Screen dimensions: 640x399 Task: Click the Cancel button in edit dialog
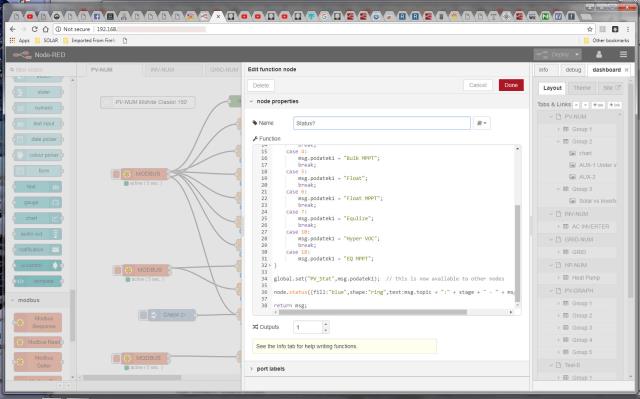coord(478,85)
